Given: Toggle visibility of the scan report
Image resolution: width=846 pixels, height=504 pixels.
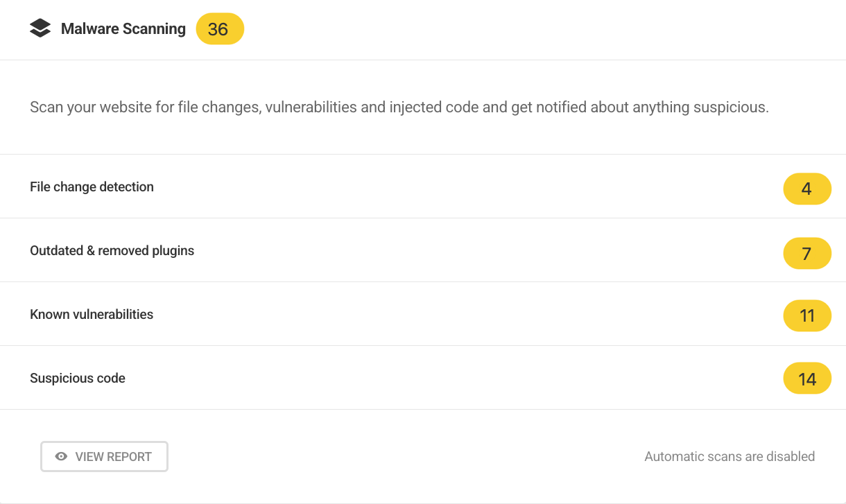Looking at the screenshot, I should [x=104, y=456].
